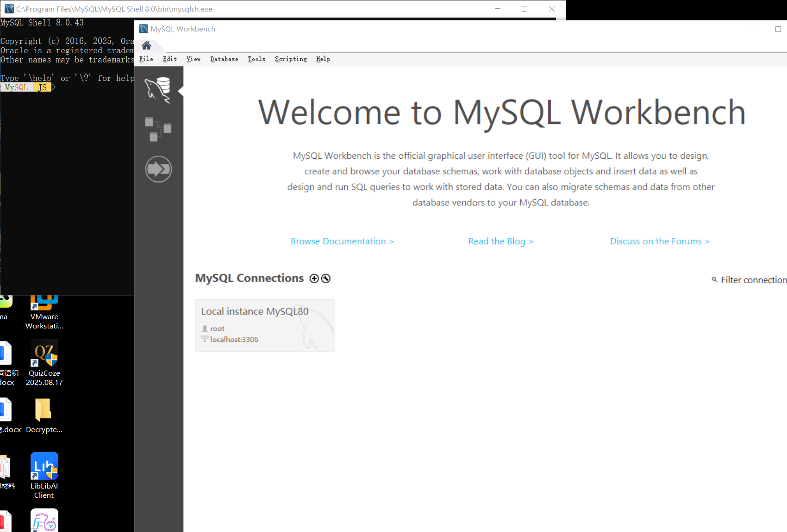Open Local instance MySQL80 connection tile
This screenshot has width=787, height=532.
coord(264,325)
